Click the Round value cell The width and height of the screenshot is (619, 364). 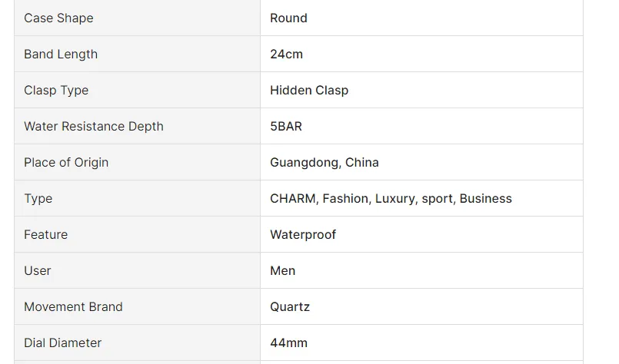click(288, 18)
